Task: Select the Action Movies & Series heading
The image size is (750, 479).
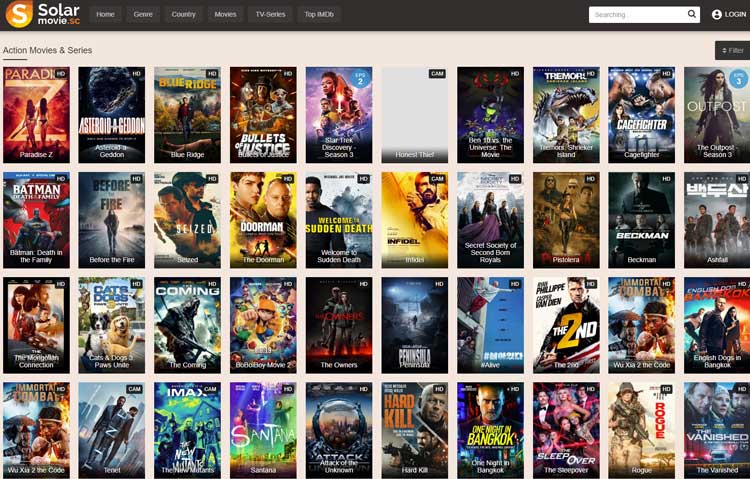Action: pyautogui.click(x=47, y=50)
